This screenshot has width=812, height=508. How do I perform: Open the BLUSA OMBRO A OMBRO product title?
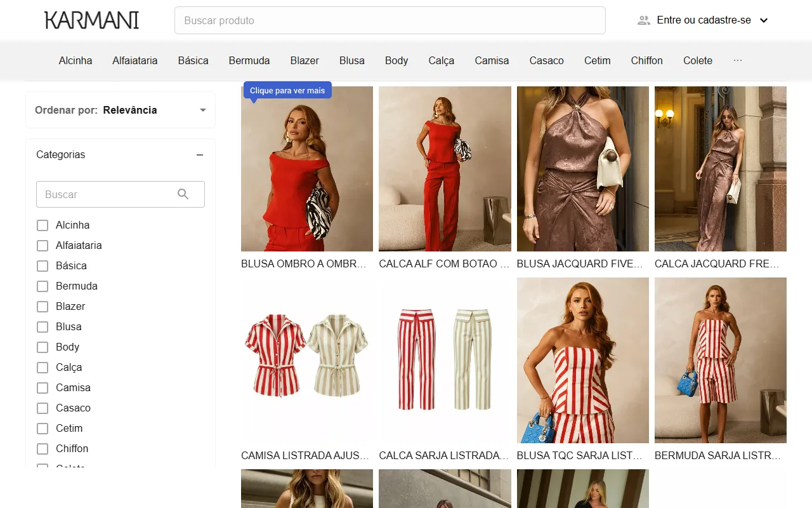pyautogui.click(x=305, y=264)
